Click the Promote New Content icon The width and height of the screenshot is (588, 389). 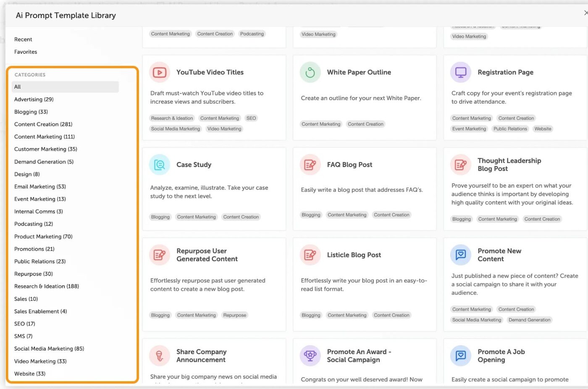click(x=460, y=255)
